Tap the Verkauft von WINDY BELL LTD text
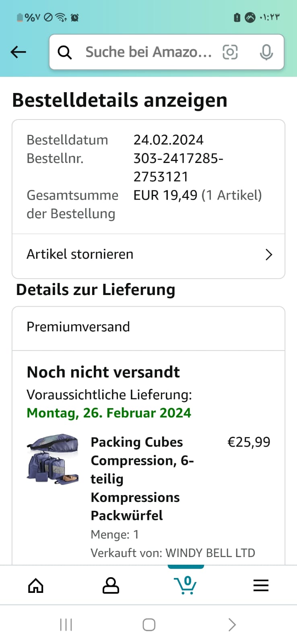 173,553
